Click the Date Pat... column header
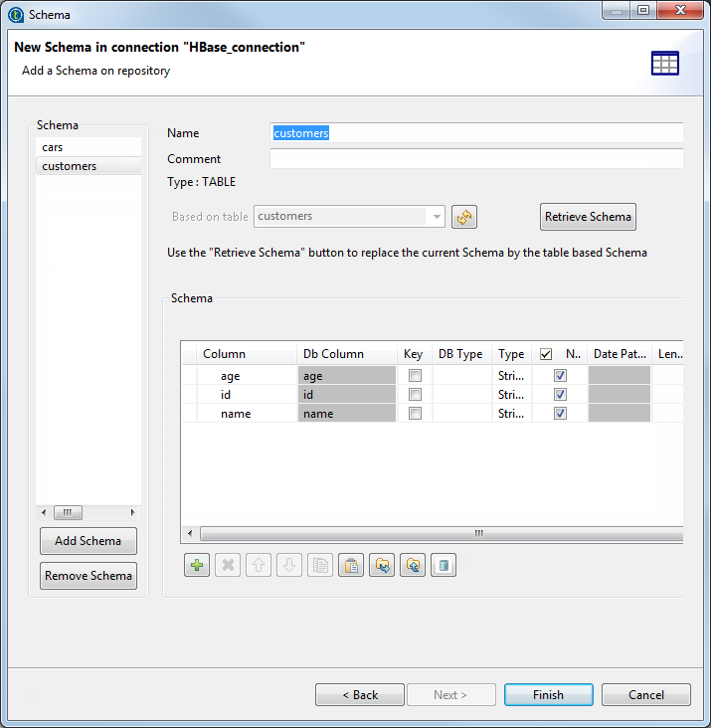 point(620,354)
